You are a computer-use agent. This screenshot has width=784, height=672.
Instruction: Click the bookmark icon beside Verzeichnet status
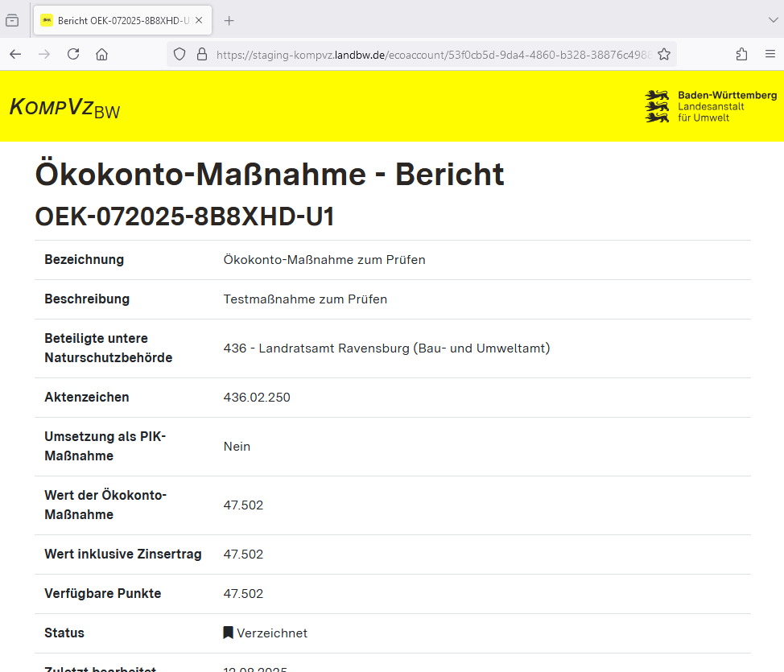pyautogui.click(x=229, y=633)
